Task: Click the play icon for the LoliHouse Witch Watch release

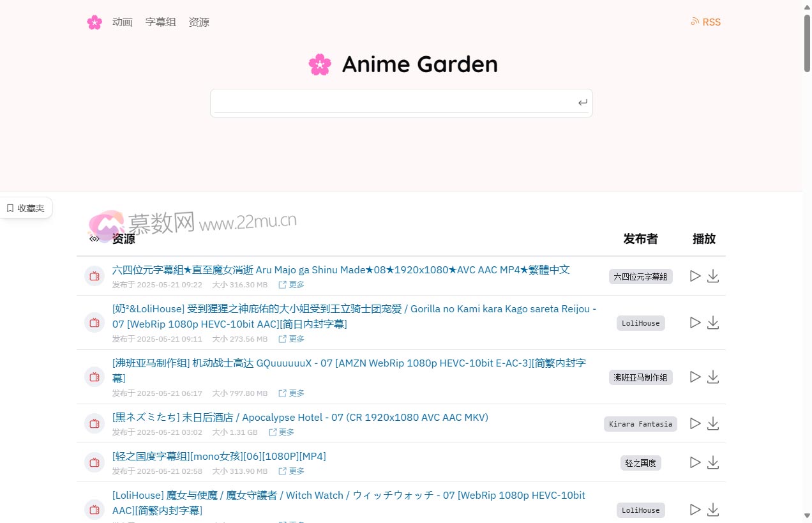Action: [695, 510]
